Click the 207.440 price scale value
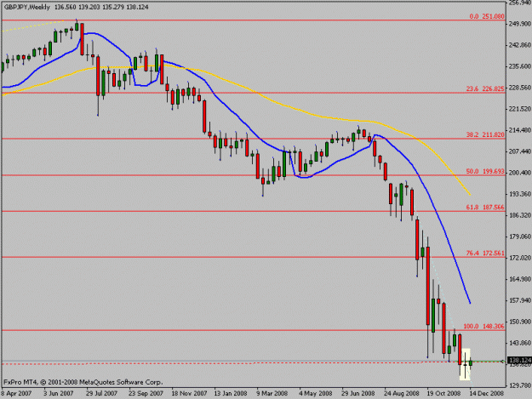This screenshot has width=532, height=399. (520, 151)
